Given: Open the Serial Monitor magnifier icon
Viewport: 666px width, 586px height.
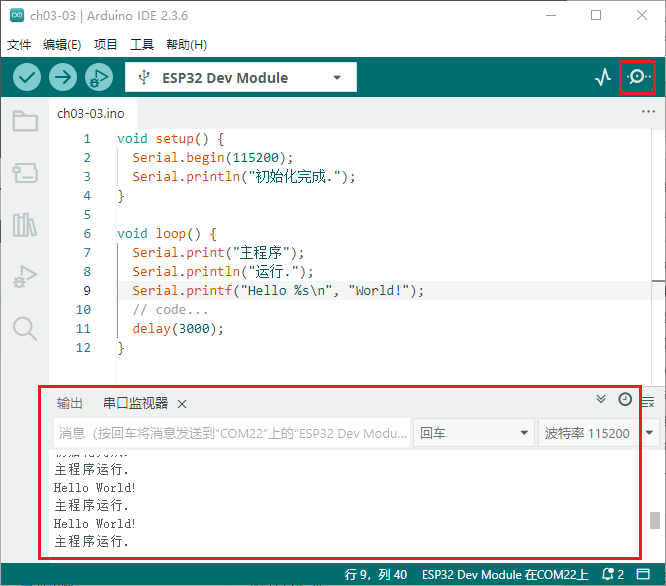Looking at the screenshot, I should tap(637, 77).
